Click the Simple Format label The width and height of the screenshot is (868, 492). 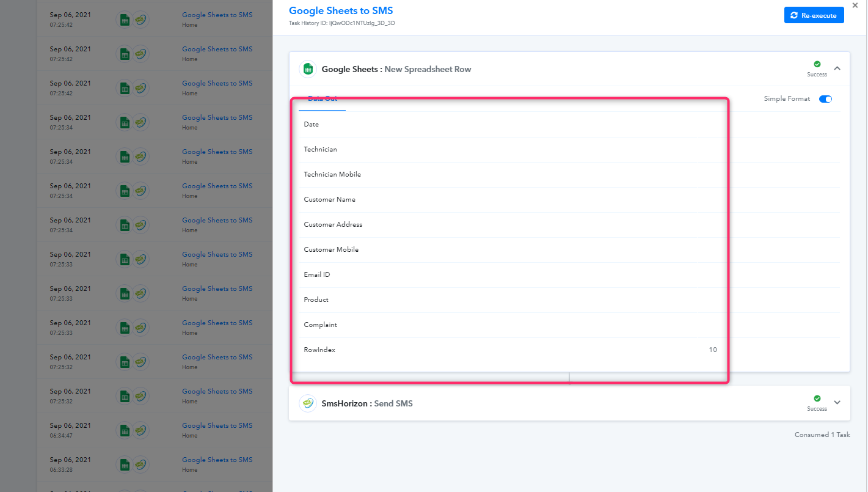click(x=787, y=99)
